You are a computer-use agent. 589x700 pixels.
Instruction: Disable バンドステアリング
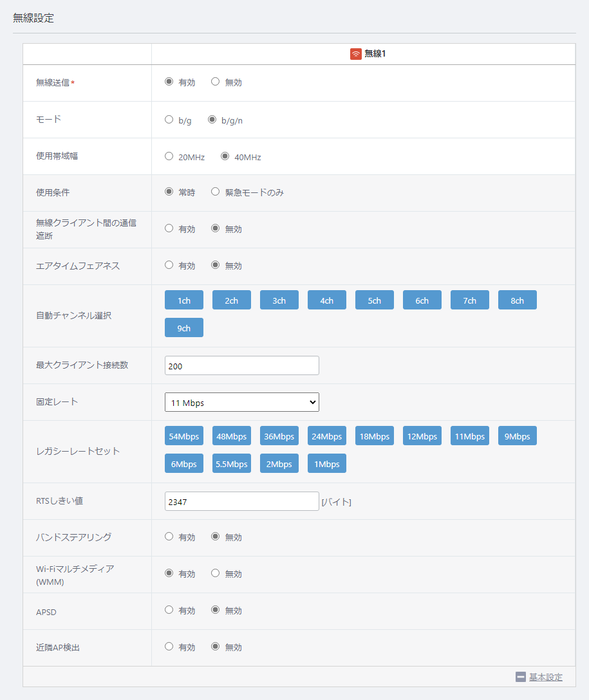pos(215,536)
